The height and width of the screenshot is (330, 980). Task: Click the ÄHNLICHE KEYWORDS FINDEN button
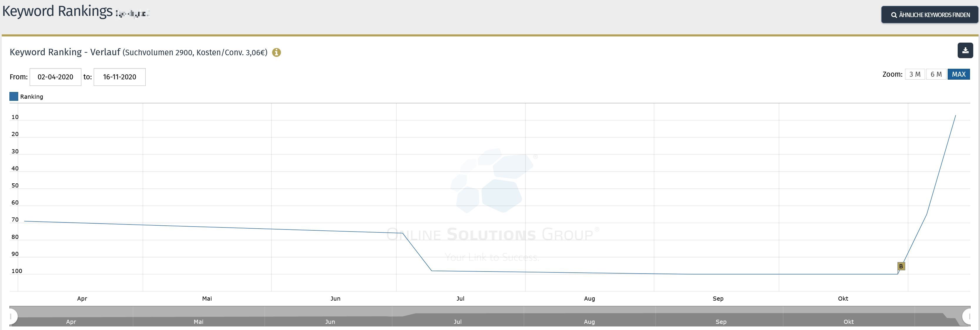pos(929,15)
